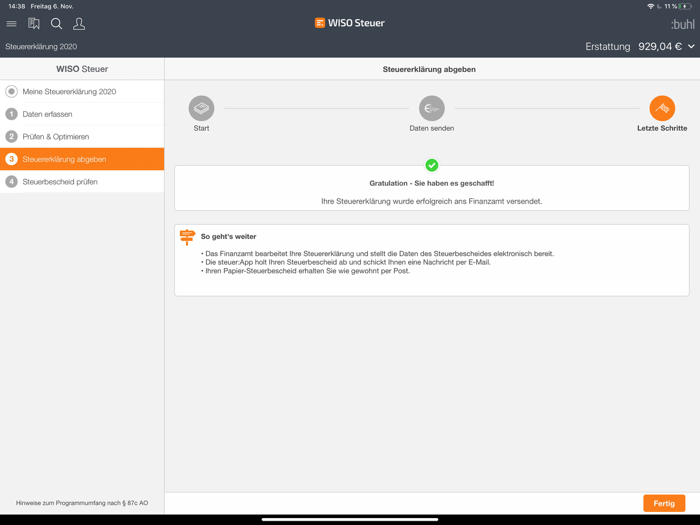
Task: Expand the Erstattung amount chevron
Action: click(x=690, y=47)
